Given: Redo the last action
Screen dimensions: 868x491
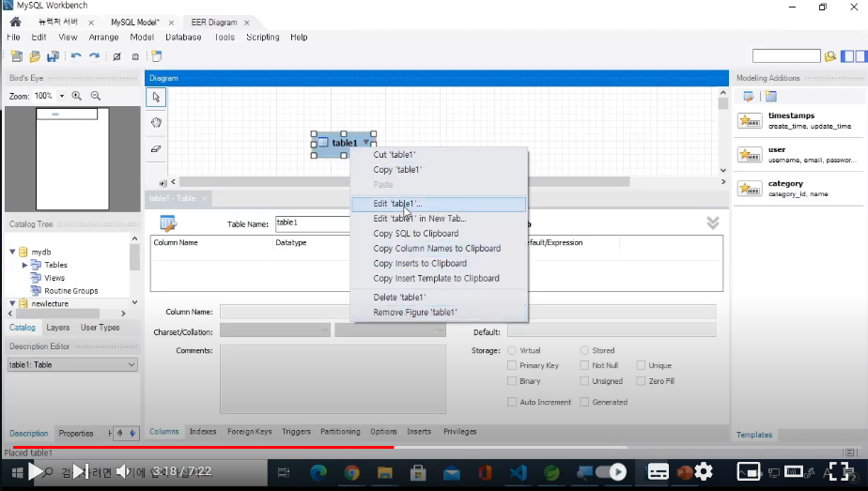Looking at the screenshot, I should [95, 56].
